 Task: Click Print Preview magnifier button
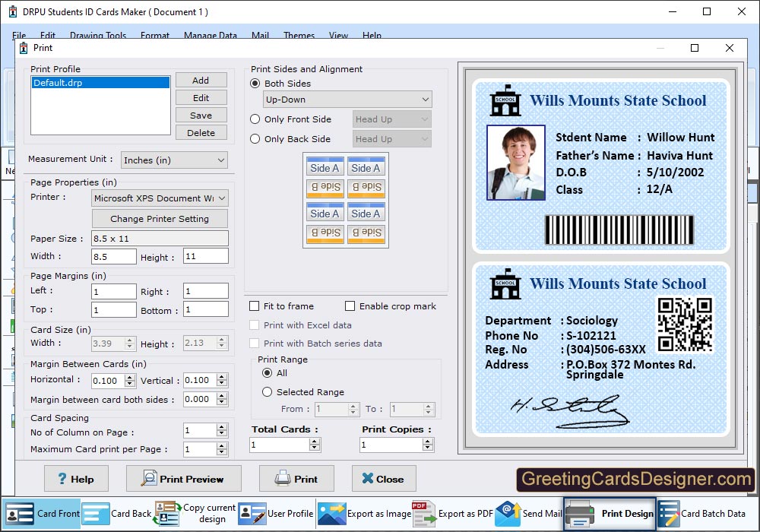(x=184, y=479)
